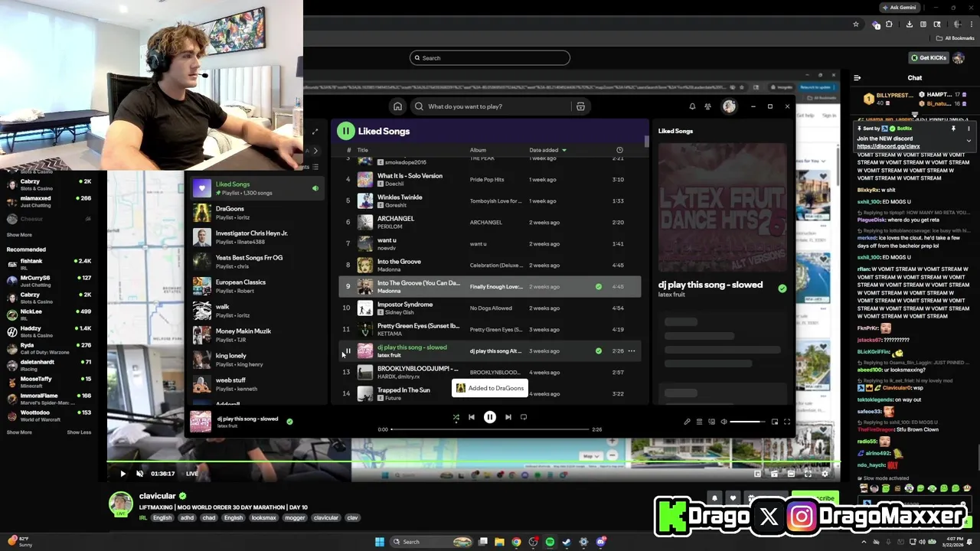Image resolution: width=980 pixels, height=551 pixels.
Task: Toggle liked checkmark on Into The Groove row
Action: [599, 286]
